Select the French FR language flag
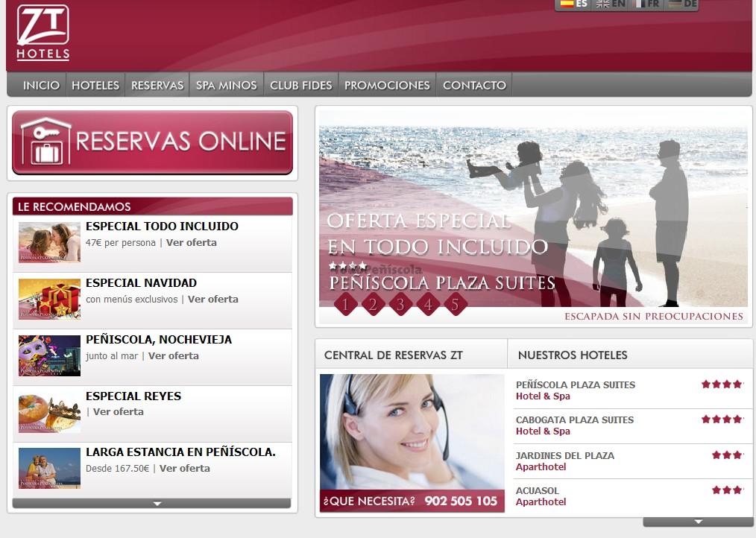The width and height of the screenshot is (756, 538). [645, 4]
